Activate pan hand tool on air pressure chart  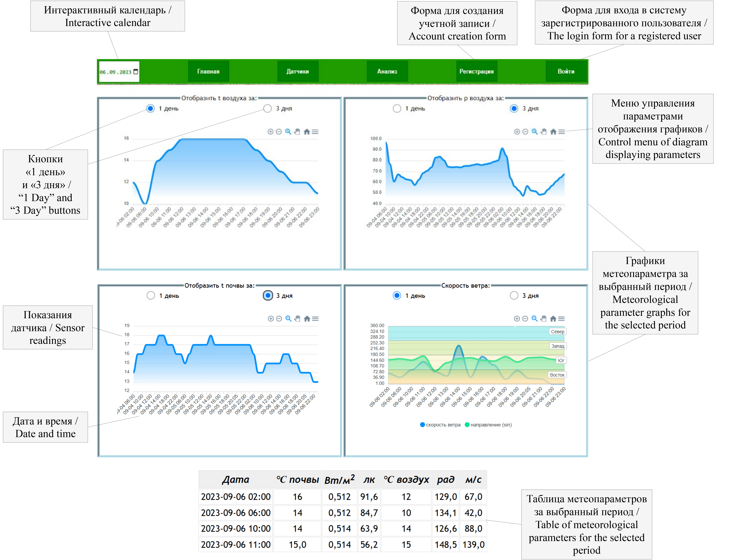[x=544, y=132]
